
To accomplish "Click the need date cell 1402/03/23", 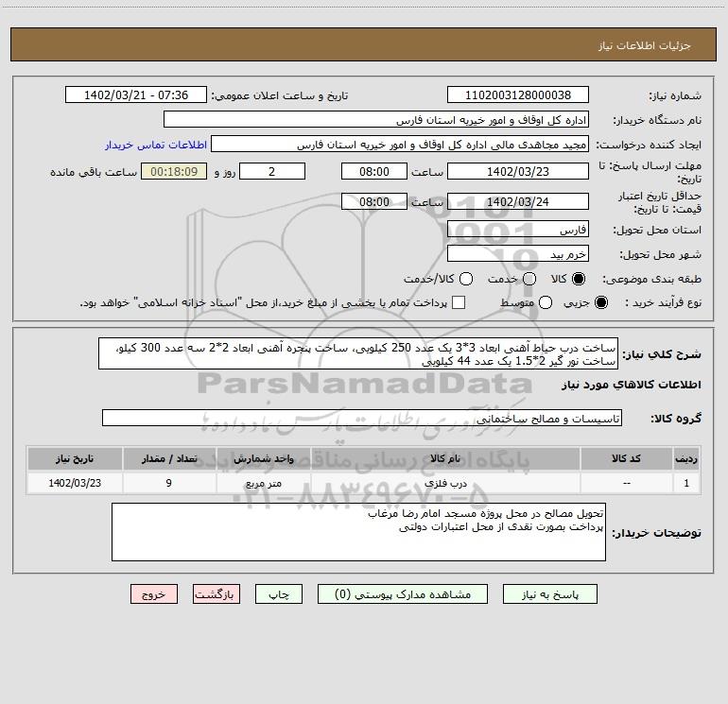I will point(75,483).
